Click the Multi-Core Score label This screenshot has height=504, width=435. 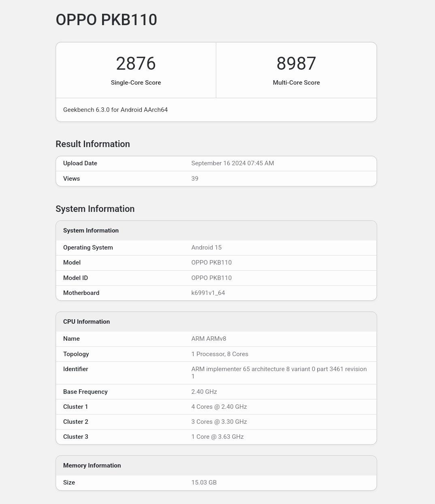point(296,83)
